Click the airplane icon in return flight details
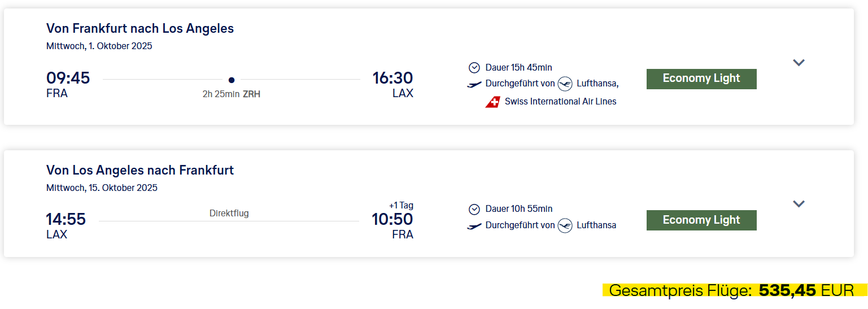Image resolution: width=868 pixels, height=309 pixels. [475, 226]
